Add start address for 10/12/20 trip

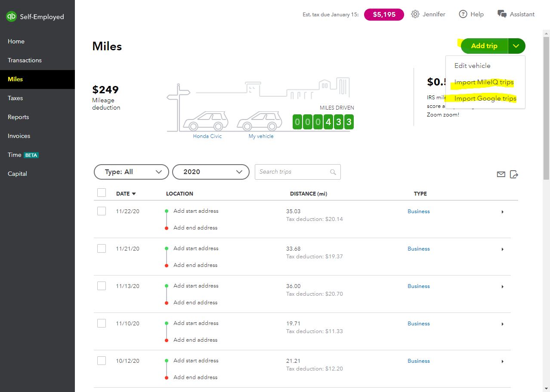196,361
